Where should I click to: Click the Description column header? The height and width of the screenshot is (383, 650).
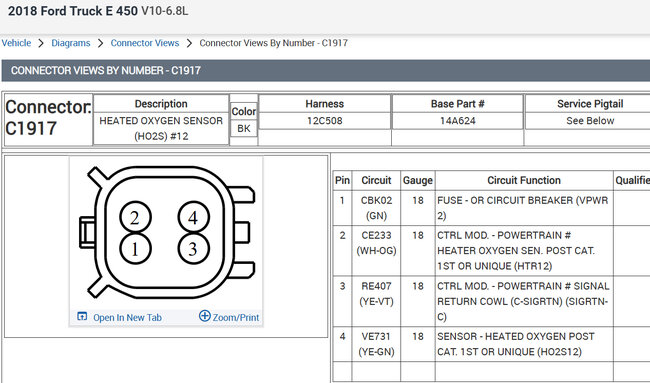161,104
